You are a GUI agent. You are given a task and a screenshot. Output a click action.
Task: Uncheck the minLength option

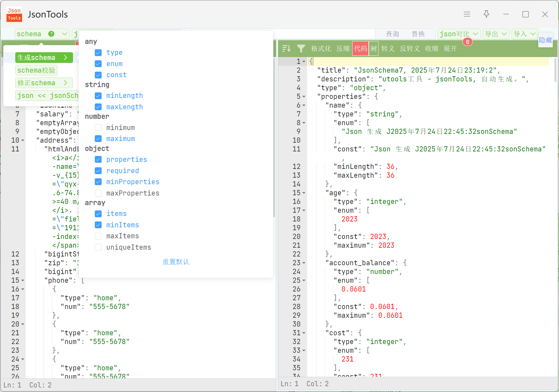98,96
